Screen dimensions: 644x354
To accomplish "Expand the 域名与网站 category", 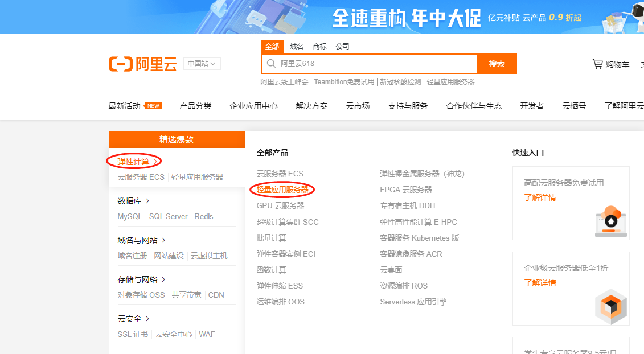I will [x=141, y=240].
